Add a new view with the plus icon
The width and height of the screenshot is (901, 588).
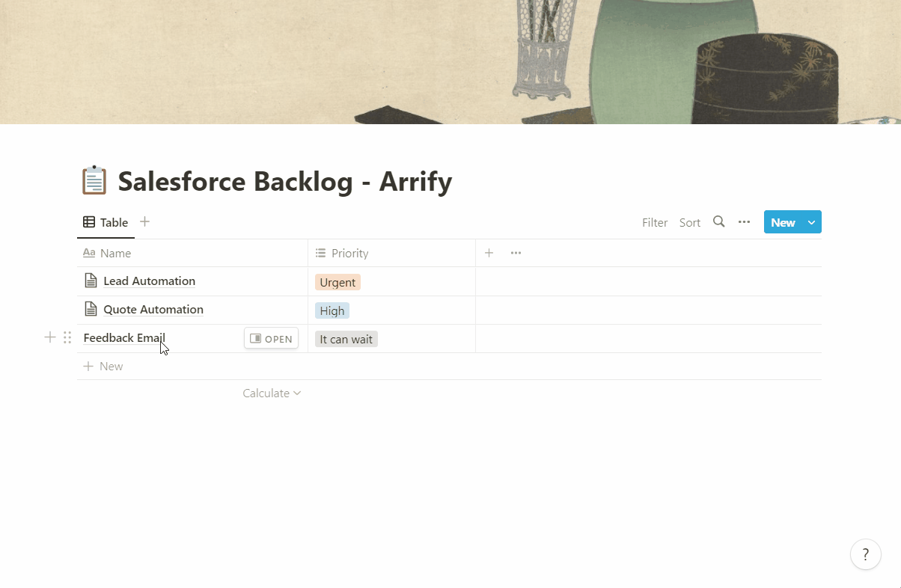coord(144,221)
